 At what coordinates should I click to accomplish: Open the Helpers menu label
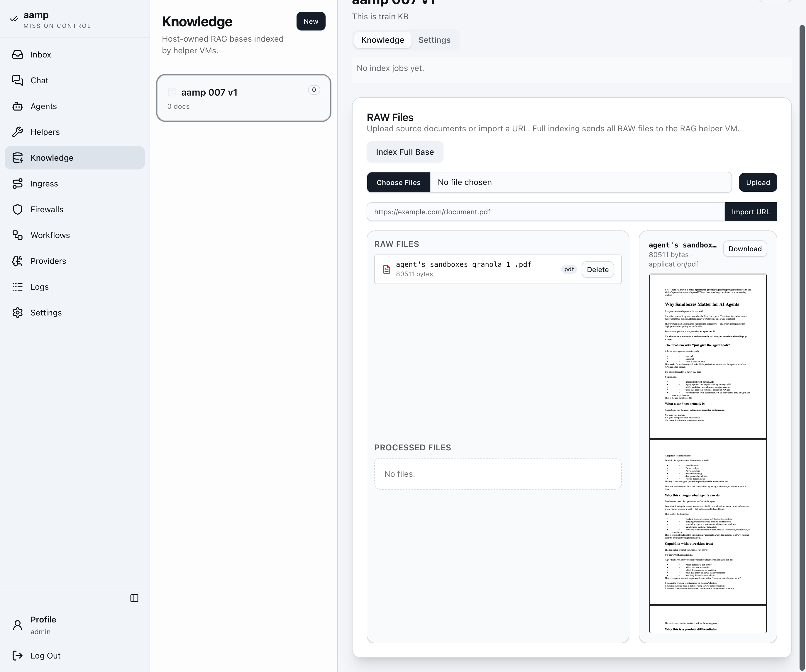45,132
